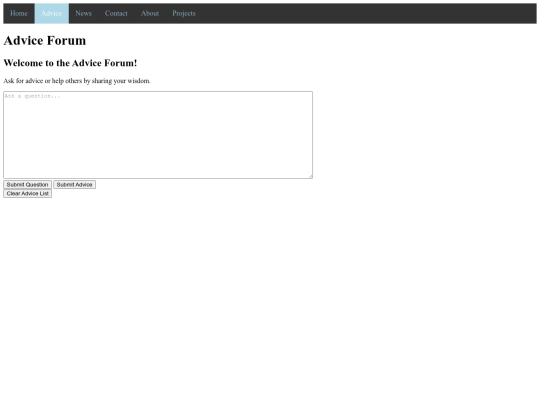Click 'Welcome to the Advice Forum!' subheading
Viewport: 540px width, 405px height.
(70, 63)
